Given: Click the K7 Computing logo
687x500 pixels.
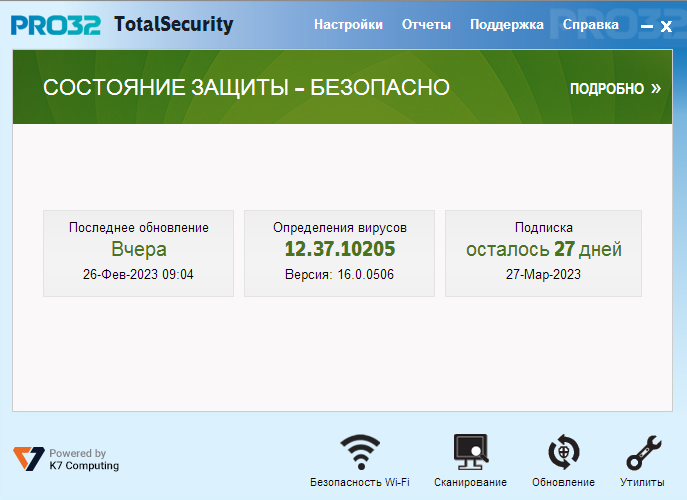Looking at the screenshot, I should tap(28, 459).
